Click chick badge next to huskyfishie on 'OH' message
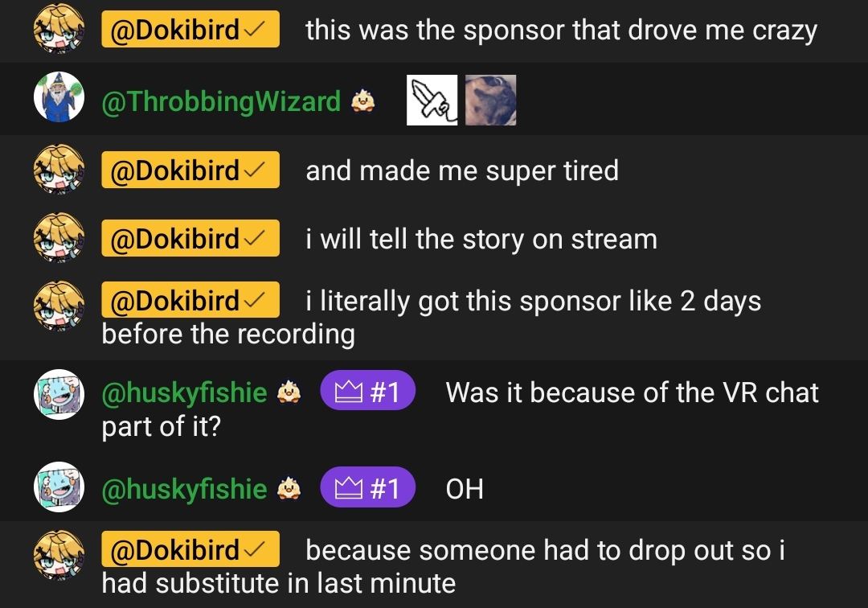Viewport: 868px width, 608px height. [289, 488]
